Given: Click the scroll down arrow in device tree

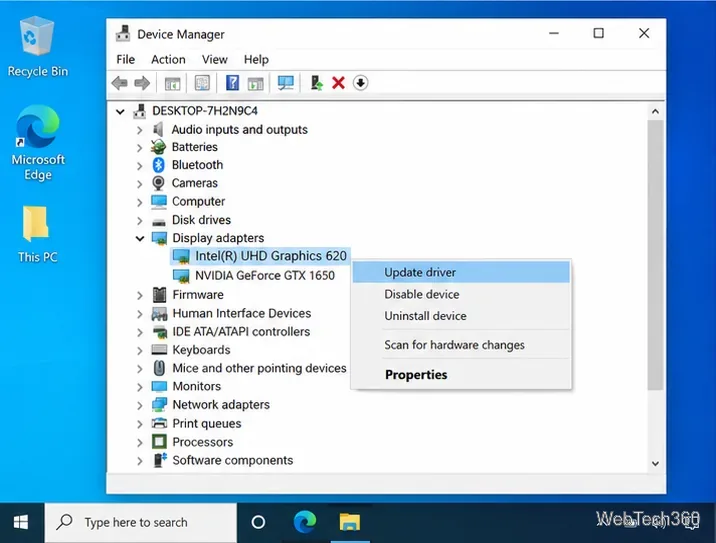Looking at the screenshot, I should tap(655, 464).
